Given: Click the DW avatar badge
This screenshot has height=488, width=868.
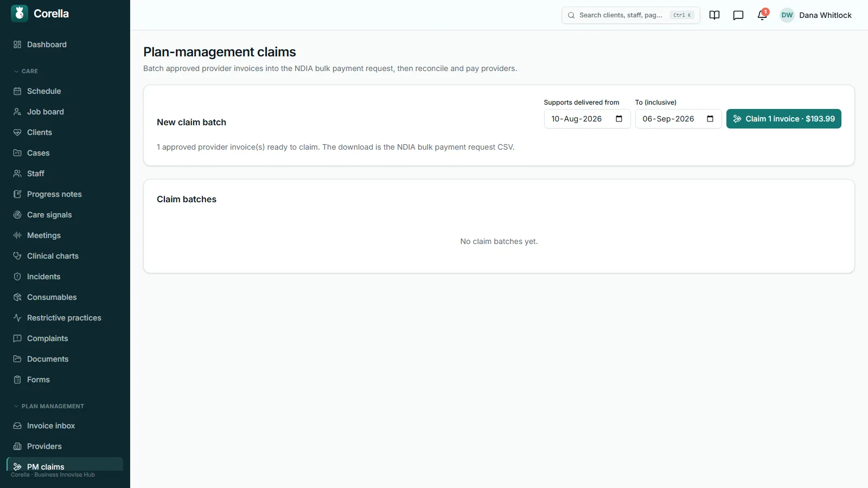Looking at the screenshot, I should point(787,15).
